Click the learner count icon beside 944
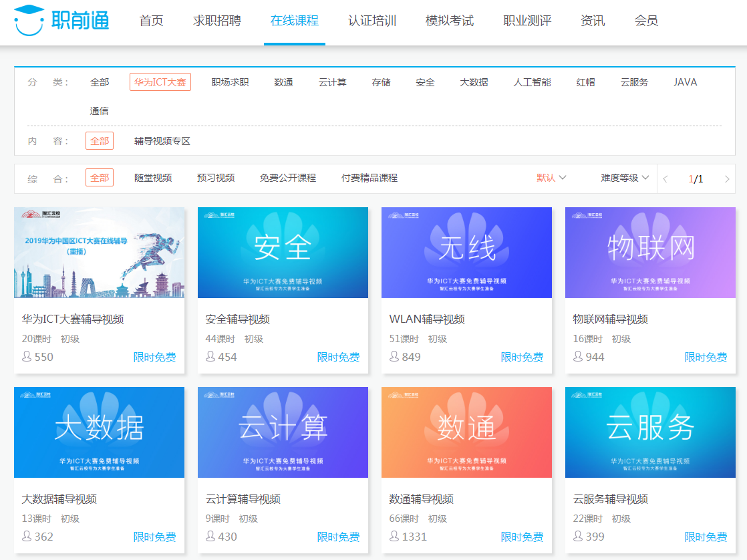The width and height of the screenshot is (747, 560). [577, 356]
